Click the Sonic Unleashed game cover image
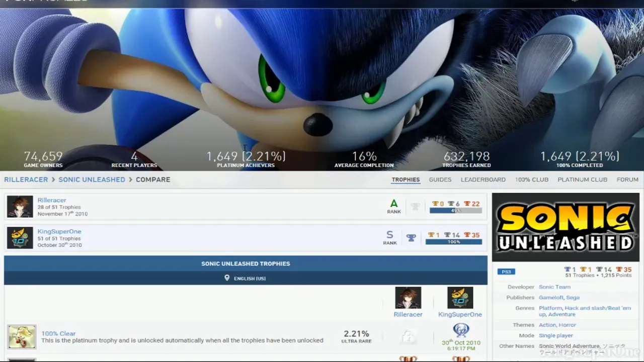Viewport: 644px width, 362px height. tap(566, 228)
